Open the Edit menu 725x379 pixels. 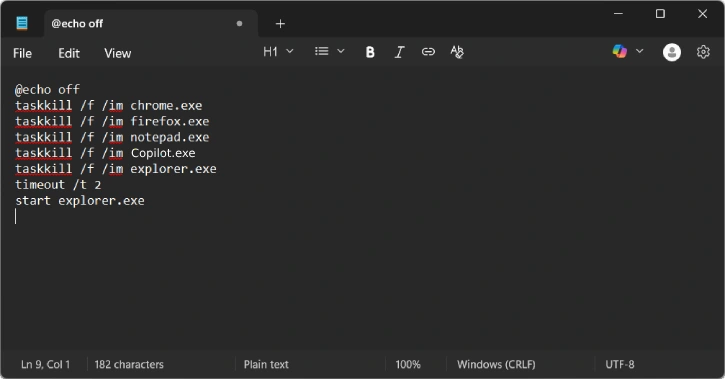(x=69, y=53)
